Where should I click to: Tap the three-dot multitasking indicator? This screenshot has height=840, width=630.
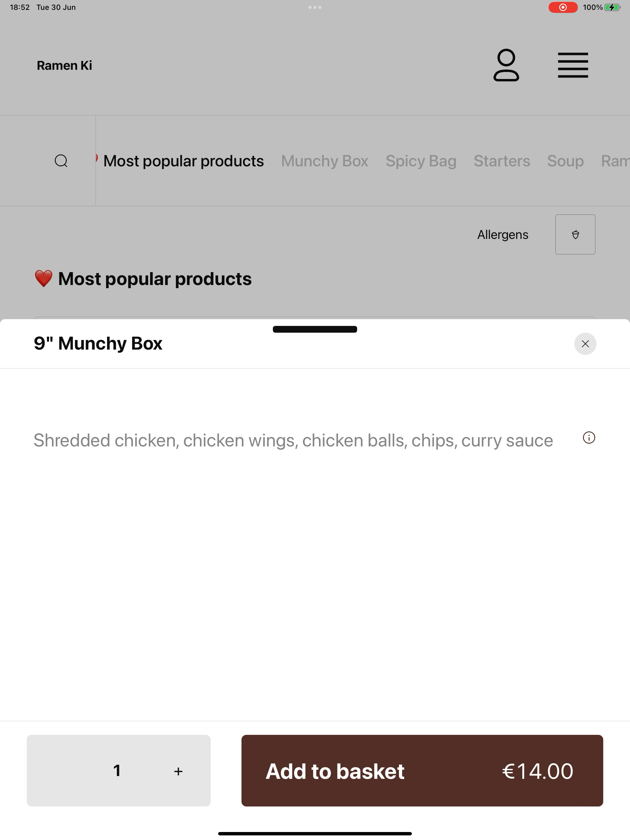click(x=315, y=7)
